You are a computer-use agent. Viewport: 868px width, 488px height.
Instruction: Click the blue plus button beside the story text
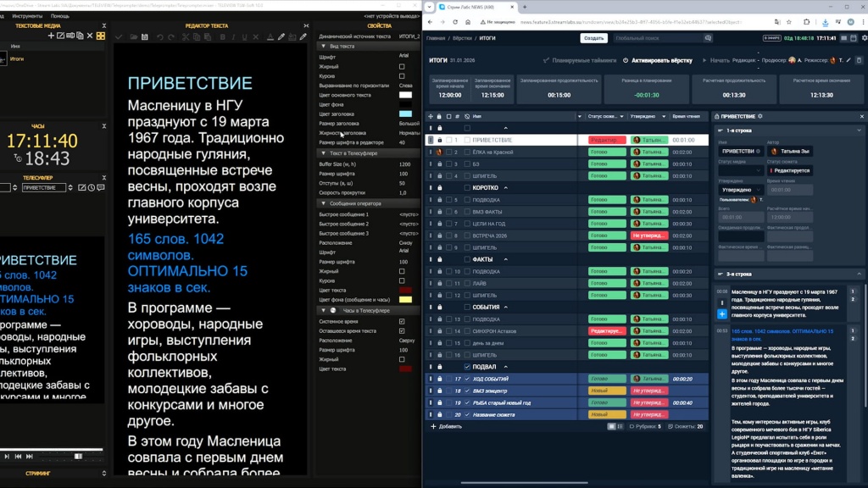click(x=722, y=314)
